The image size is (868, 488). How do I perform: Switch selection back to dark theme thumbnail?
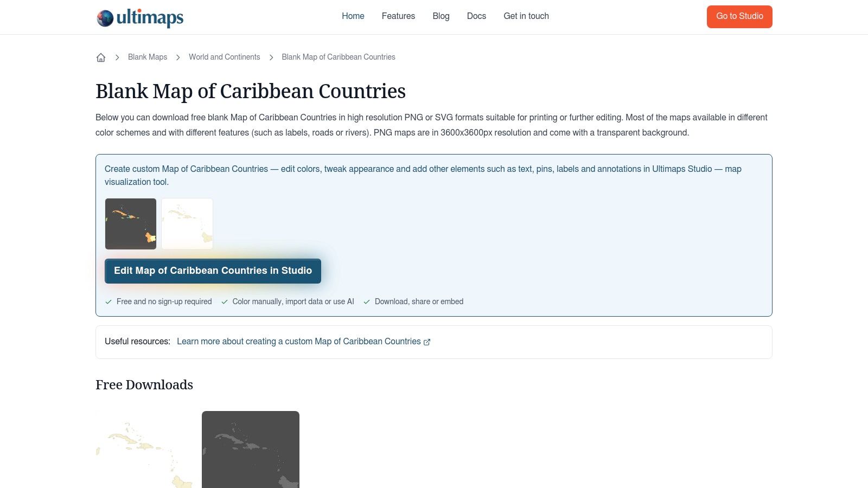(x=130, y=223)
